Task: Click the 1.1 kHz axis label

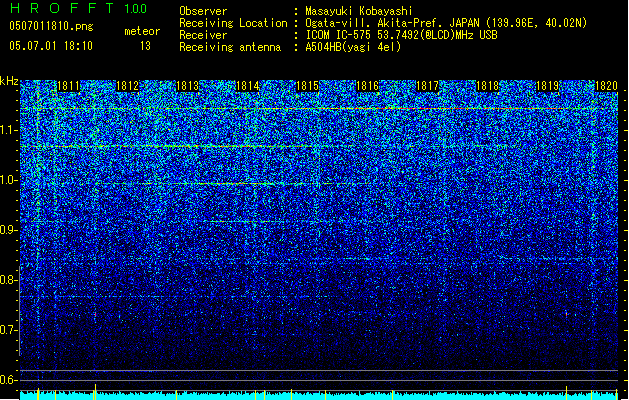Action: pyautogui.click(x=9, y=130)
